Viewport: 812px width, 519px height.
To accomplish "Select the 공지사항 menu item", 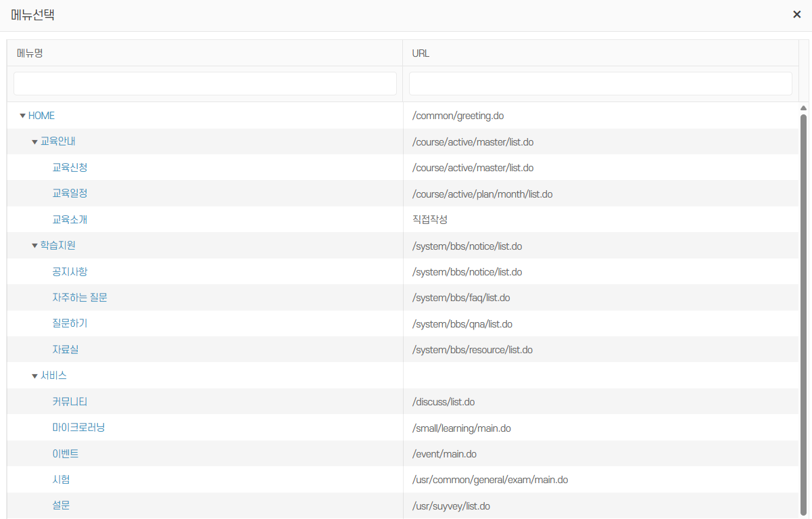I will click(70, 271).
